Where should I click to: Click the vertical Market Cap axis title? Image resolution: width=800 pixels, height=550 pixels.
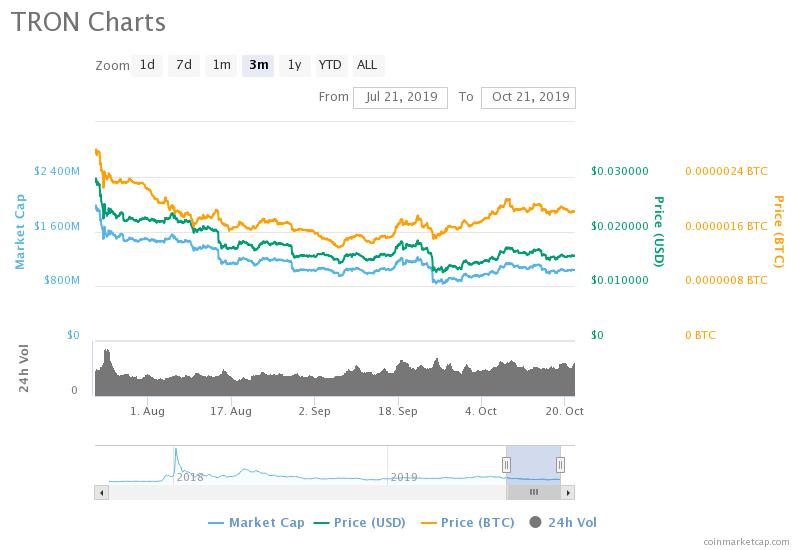19,231
